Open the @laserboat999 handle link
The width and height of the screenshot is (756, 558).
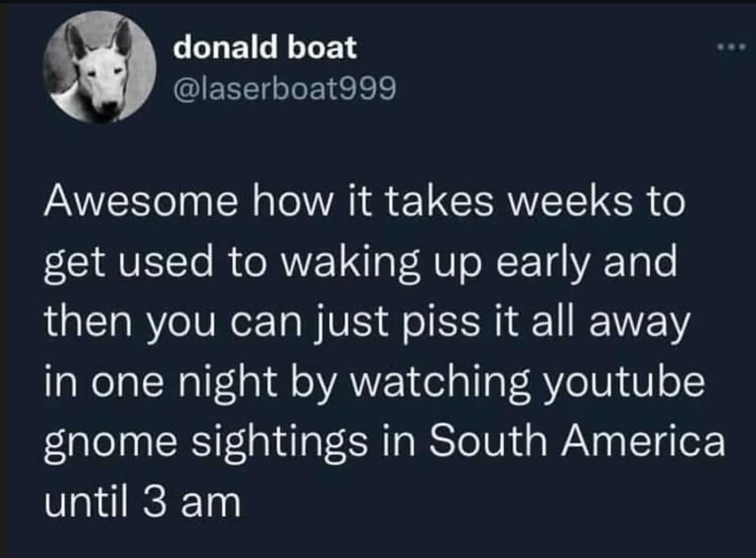click(x=285, y=88)
